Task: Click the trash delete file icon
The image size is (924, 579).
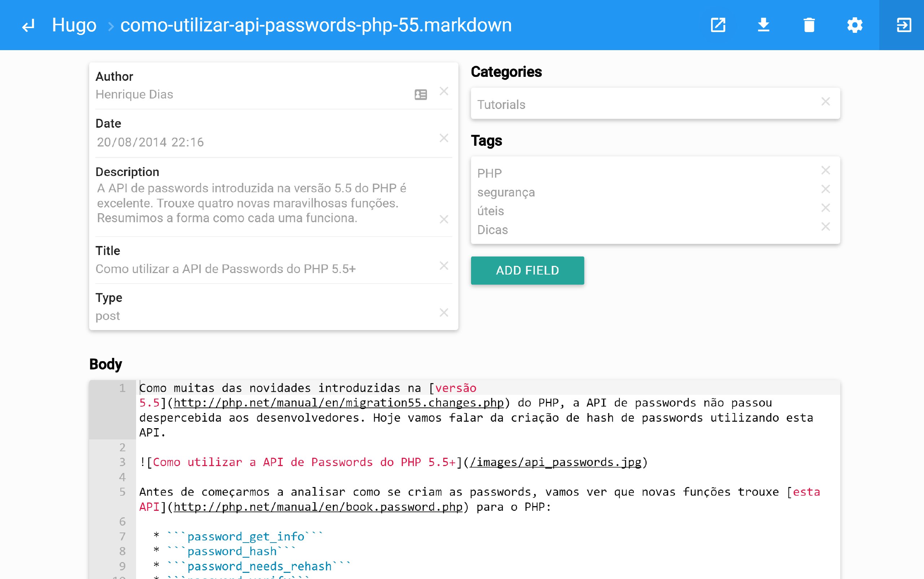Action: [x=809, y=25]
